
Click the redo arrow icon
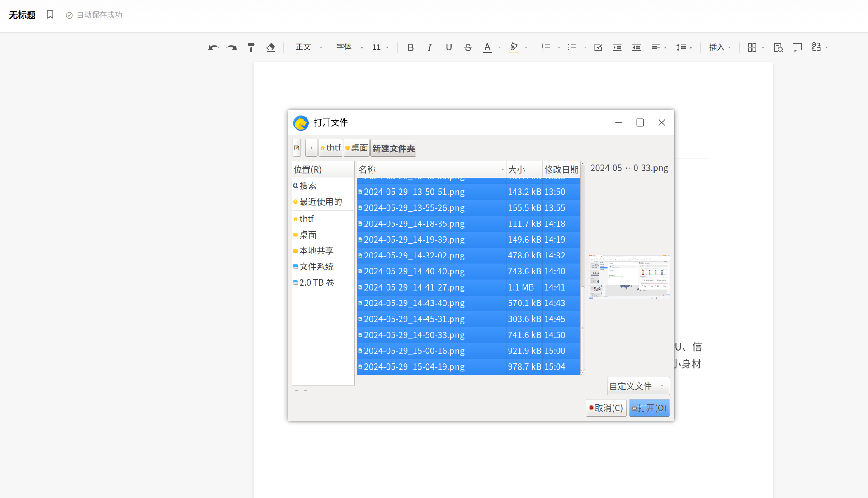(x=232, y=47)
